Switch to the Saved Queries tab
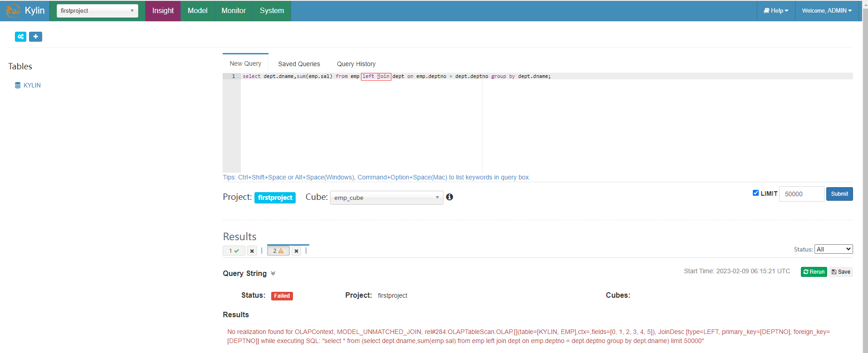The width and height of the screenshot is (868, 353). [x=299, y=64]
